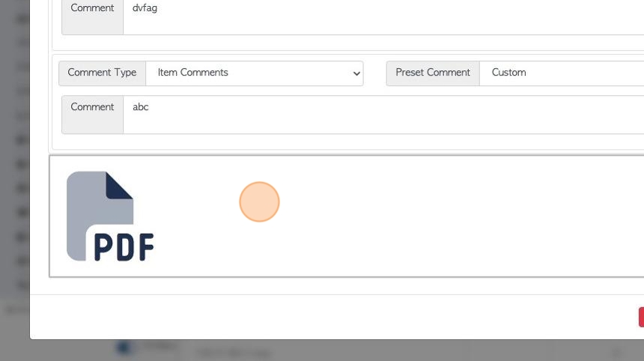Screen dimensions: 644x361
Task: Click the empty white footer area of dialog
Action: [x=329, y=317]
